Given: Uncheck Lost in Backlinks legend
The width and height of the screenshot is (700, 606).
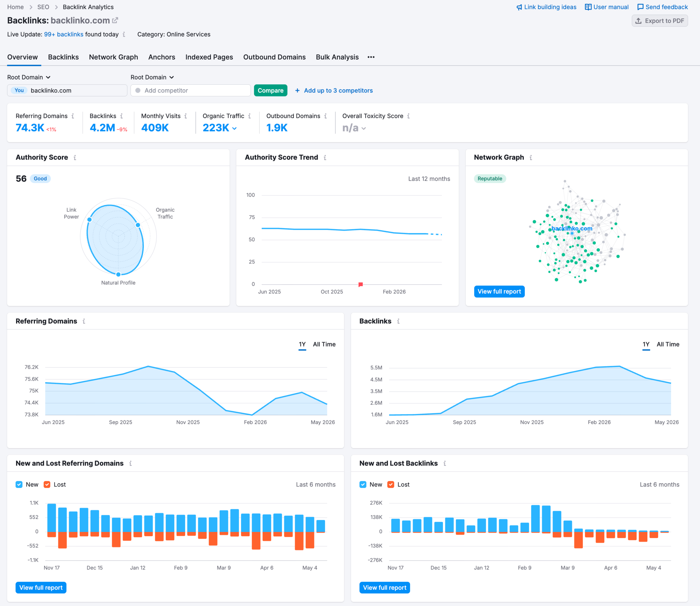Looking at the screenshot, I should tap(391, 485).
